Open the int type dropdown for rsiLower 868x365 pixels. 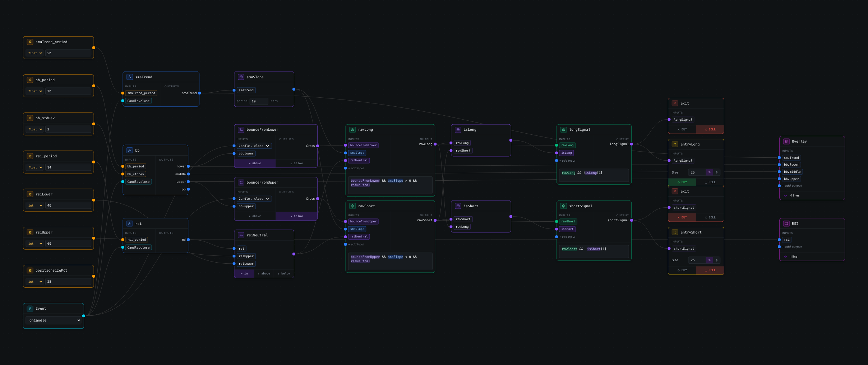click(x=35, y=205)
